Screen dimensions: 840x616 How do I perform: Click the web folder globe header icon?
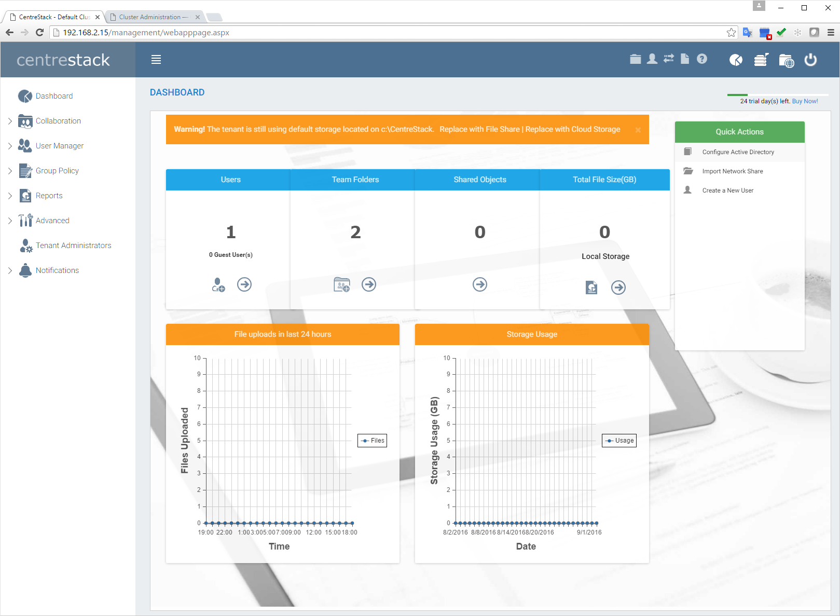(x=787, y=61)
